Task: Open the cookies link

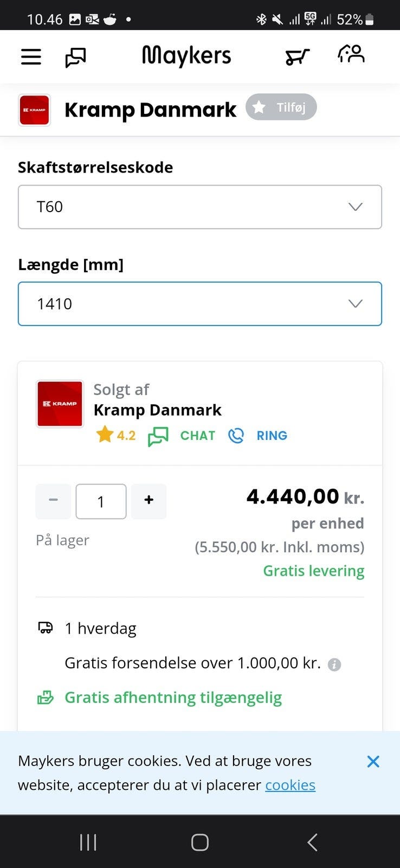Action: (x=290, y=785)
